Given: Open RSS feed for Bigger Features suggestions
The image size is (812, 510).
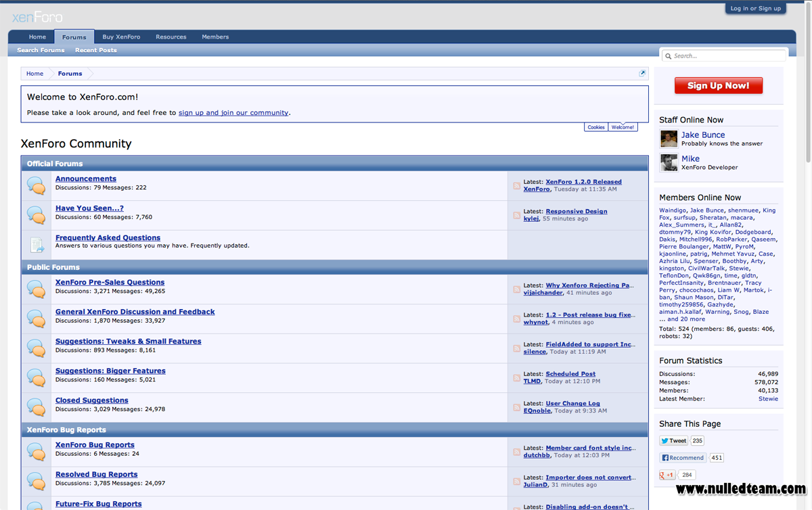Looking at the screenshot, I should [x=517, y=378].
